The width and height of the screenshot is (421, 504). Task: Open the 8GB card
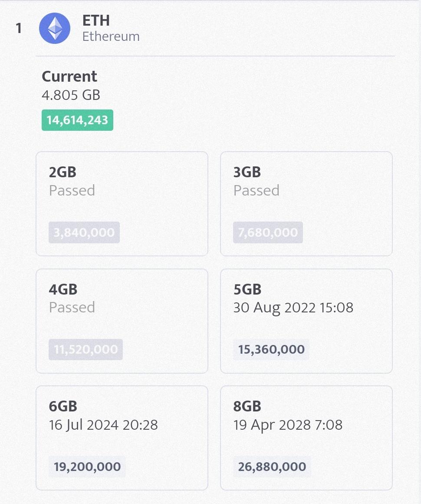[x=306, y=438]
